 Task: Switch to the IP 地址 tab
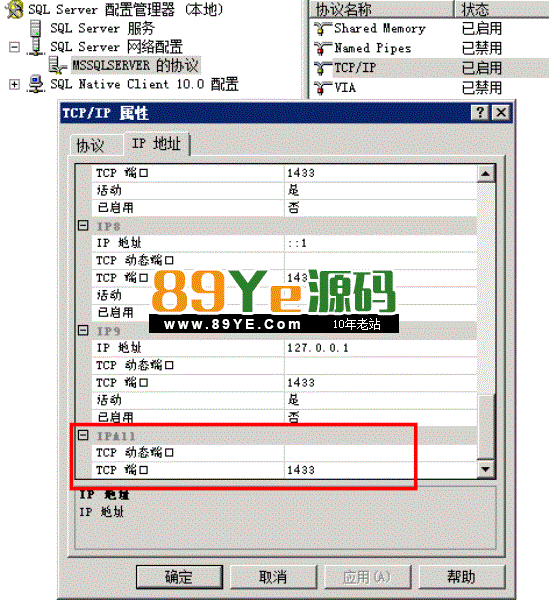(x=156, y=144)
